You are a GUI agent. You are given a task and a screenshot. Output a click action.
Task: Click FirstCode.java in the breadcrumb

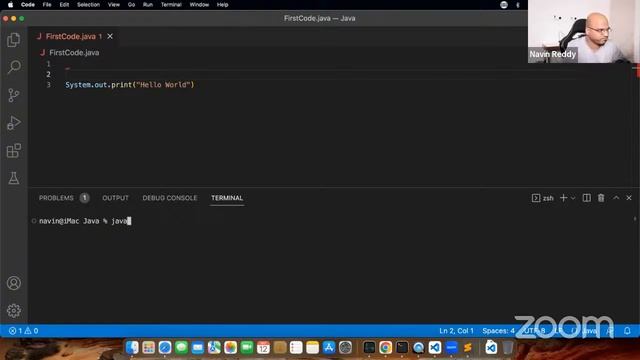pyautogui.click(x=74, y=53)
